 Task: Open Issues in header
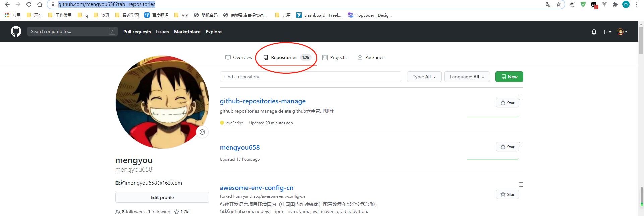click(x=162, y=32)
